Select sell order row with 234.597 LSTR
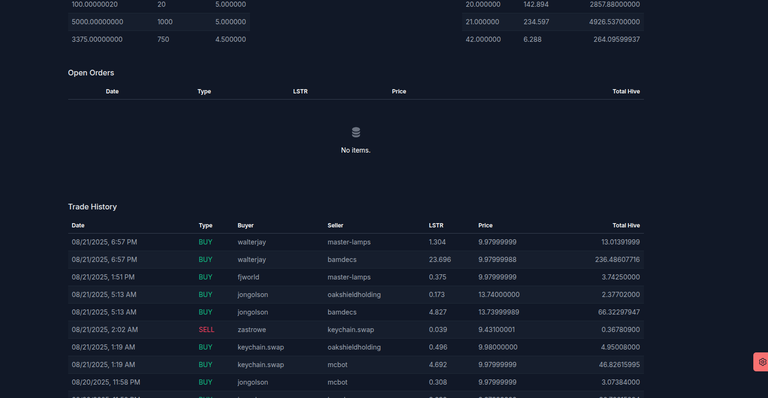Image resolution: width=768 pixels, height=398 pixels. tap(552, 22)
